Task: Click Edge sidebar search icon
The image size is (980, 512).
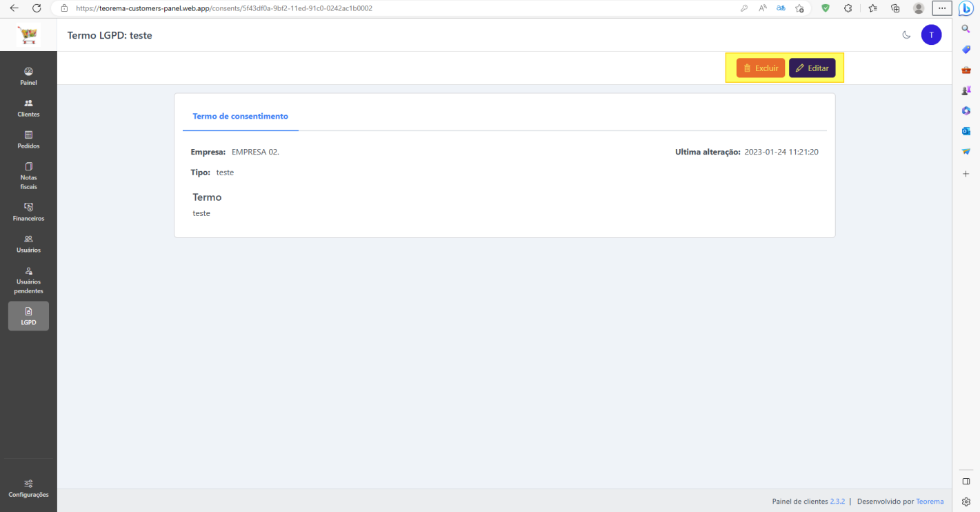Action: click(x=966, y=28)
